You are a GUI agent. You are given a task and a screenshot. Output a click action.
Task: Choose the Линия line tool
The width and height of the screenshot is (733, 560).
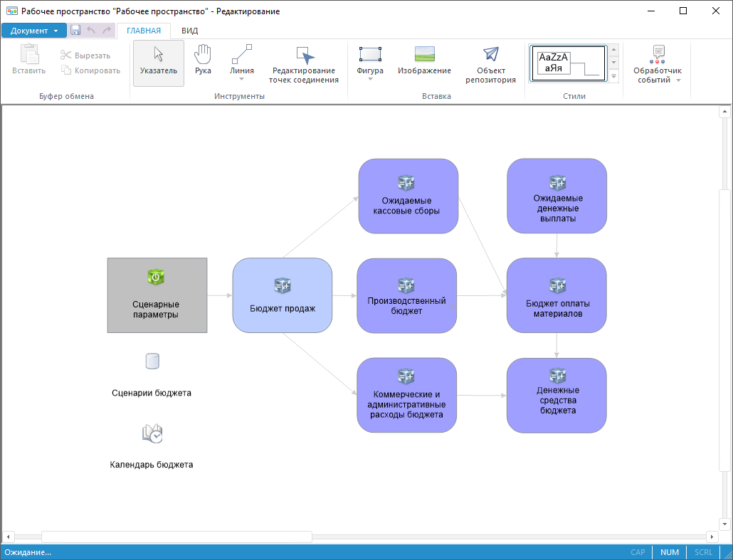coord(242,60)
